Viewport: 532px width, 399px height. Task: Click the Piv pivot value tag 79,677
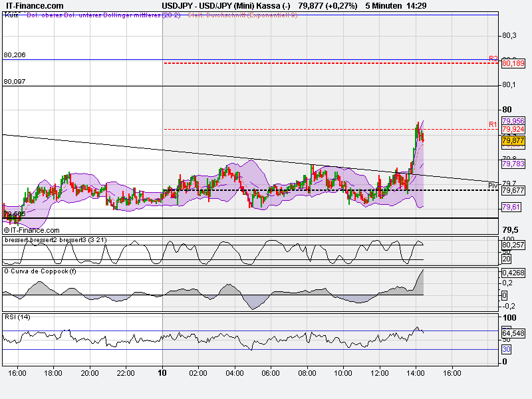point(513,190)
